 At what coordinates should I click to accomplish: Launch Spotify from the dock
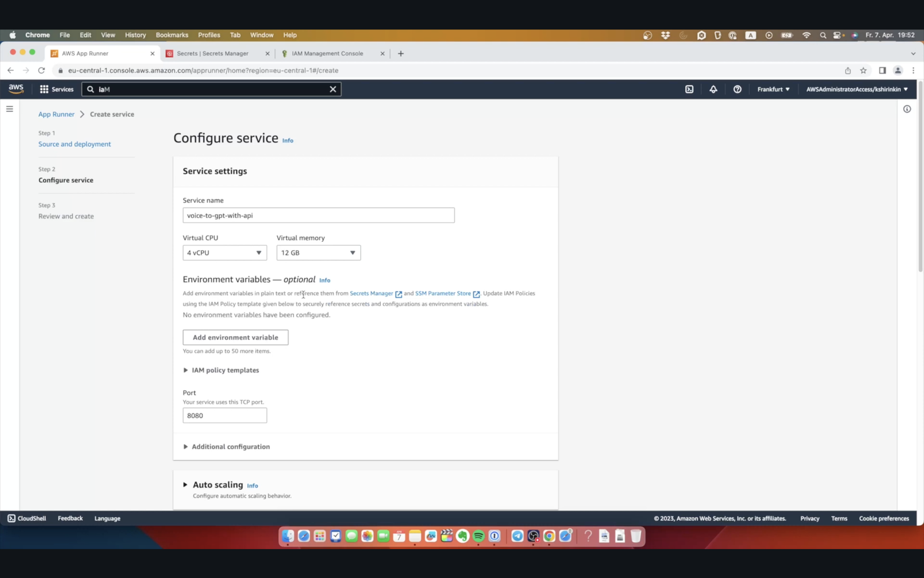(478, 536)
